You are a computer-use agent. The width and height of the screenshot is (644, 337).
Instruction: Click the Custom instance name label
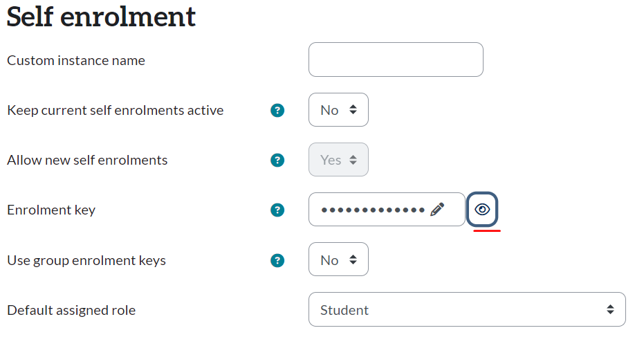click(x=76, y=60)
